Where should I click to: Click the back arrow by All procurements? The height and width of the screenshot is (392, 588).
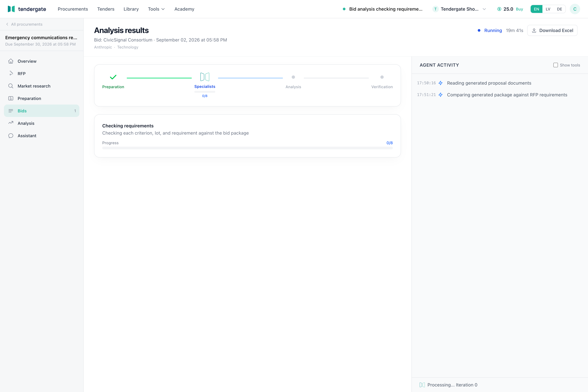point(7,24)
